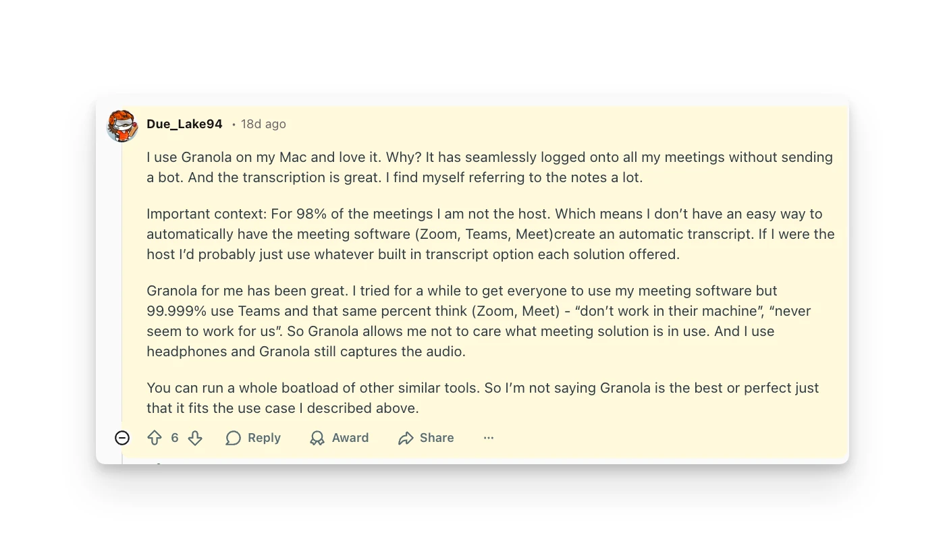Click the Share arrow icon

tap(406, 438)
